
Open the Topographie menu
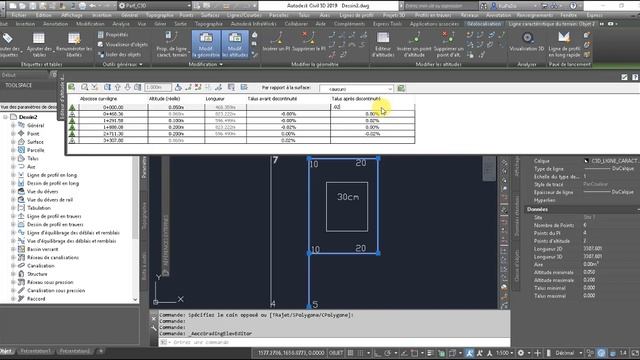[160, 15]
